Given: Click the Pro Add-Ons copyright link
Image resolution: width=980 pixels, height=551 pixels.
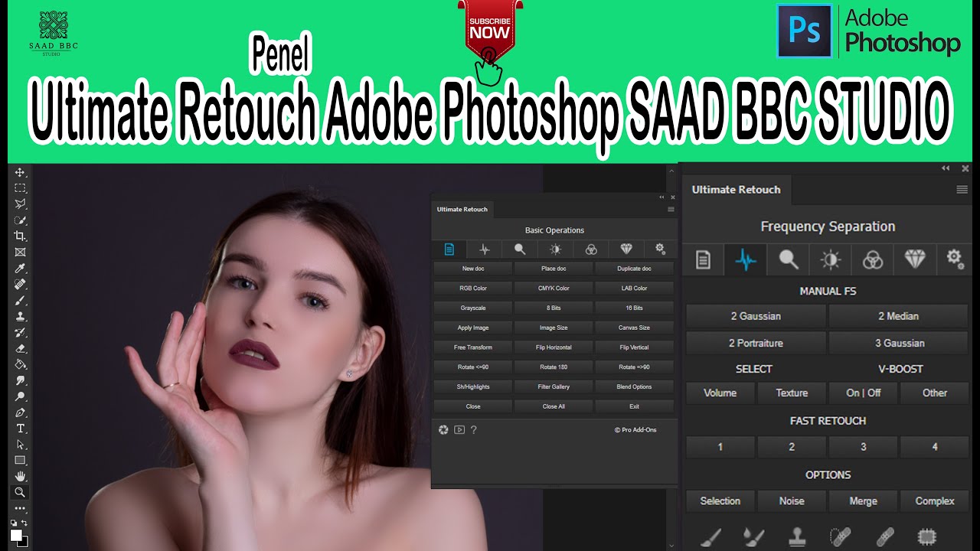Looking at the screenshot, I should pos(635,430).
